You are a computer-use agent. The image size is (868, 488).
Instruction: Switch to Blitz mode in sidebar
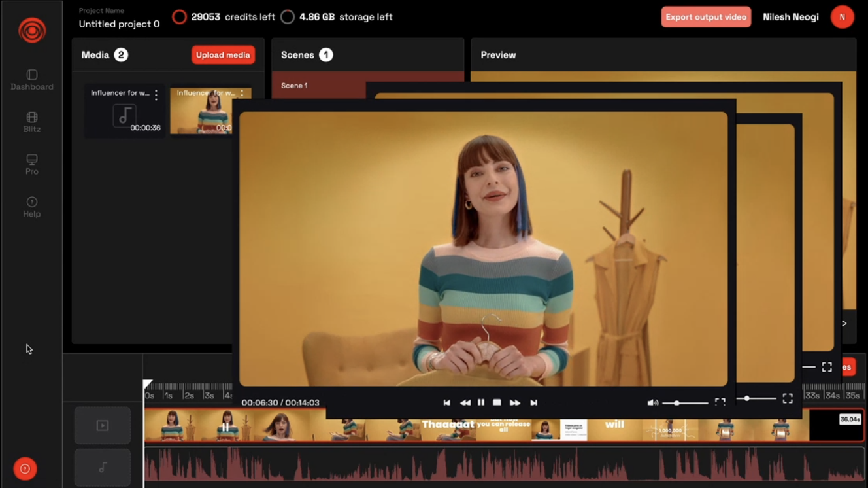click(x=32, y=122)
